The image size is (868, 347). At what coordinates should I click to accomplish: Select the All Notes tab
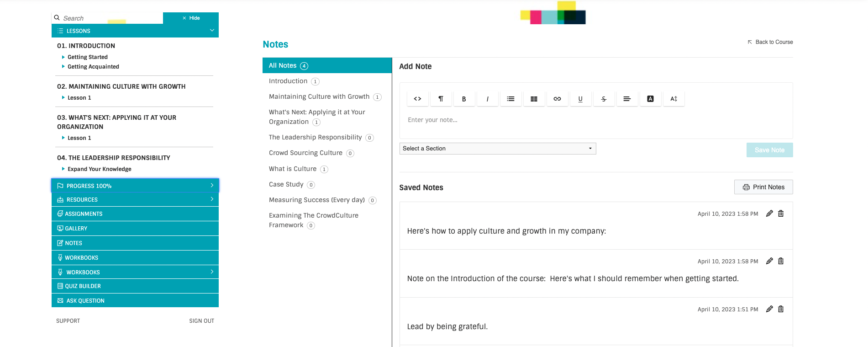(327, 65)
